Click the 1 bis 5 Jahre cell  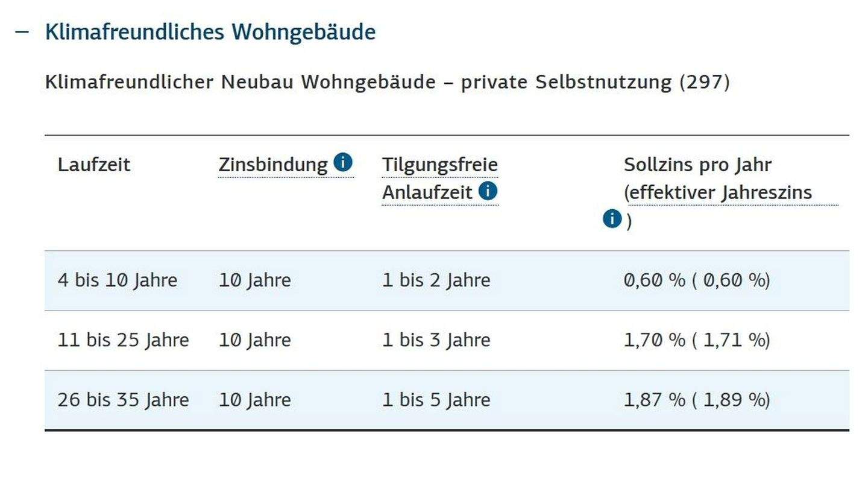[436, 400]
